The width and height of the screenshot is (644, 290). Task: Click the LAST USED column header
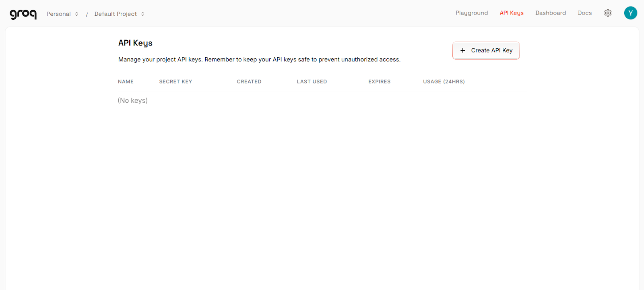click(312, 81)
